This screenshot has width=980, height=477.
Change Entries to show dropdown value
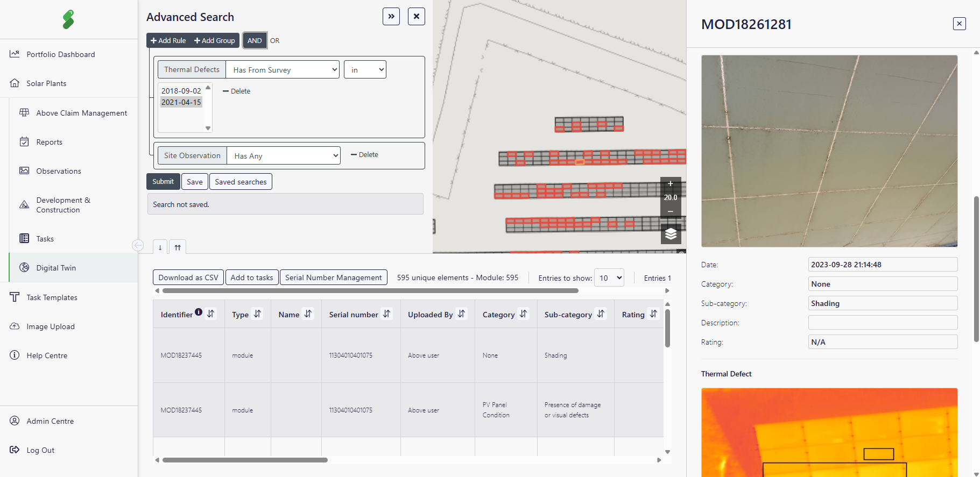(x=609, y=278)
